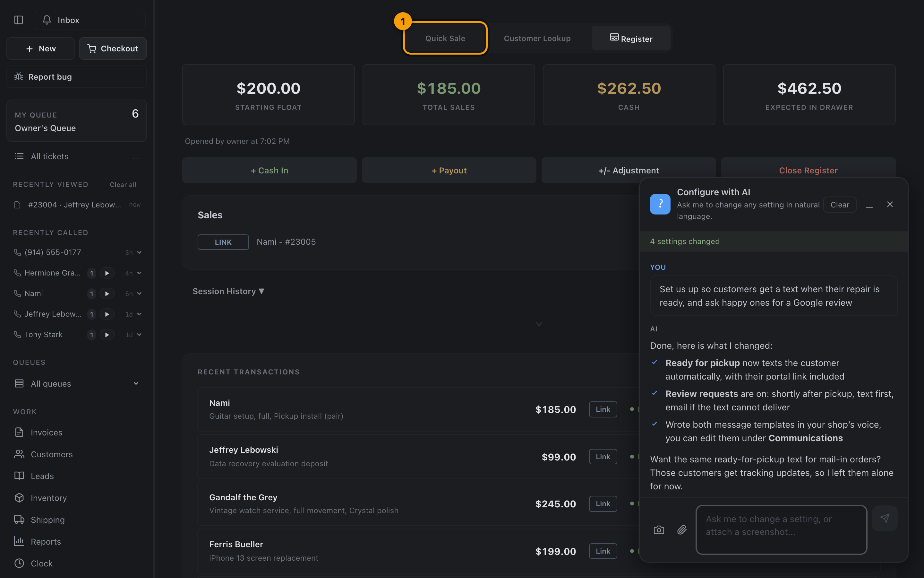
Task: Open the #23004 Jeffrey Lebowski ticket
Action: [76, 205]
